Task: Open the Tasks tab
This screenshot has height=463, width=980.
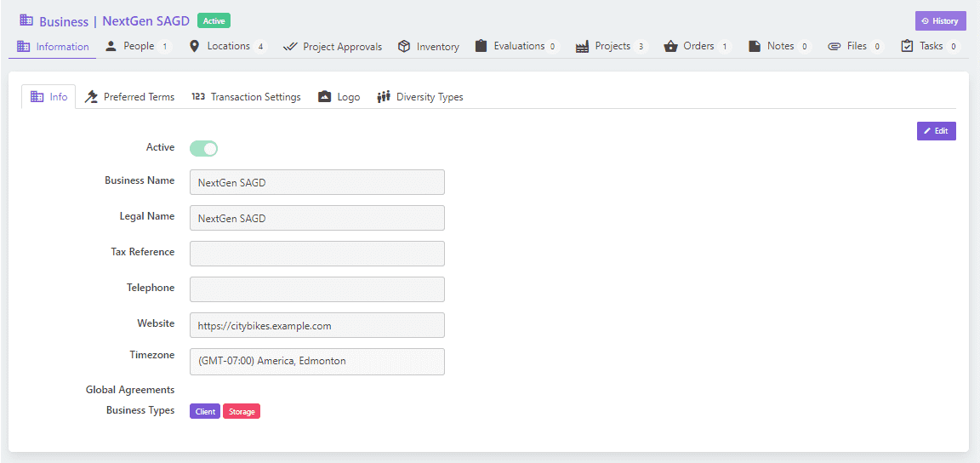Action: pyautogui.click(x=930, y=46)
